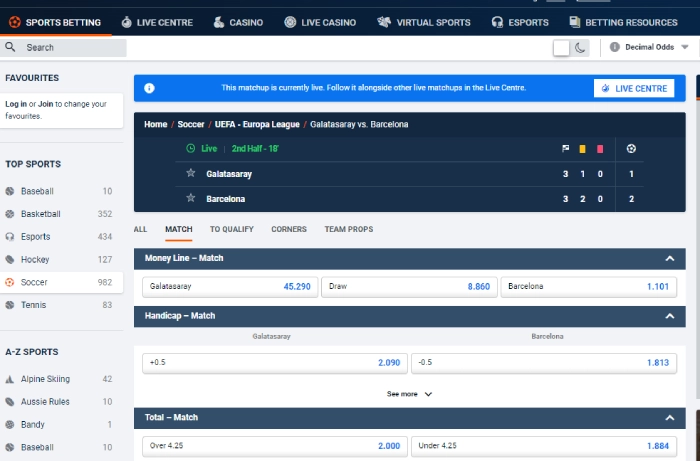Click the odds format info icon
700x461 pixels.
coord(615,47)
